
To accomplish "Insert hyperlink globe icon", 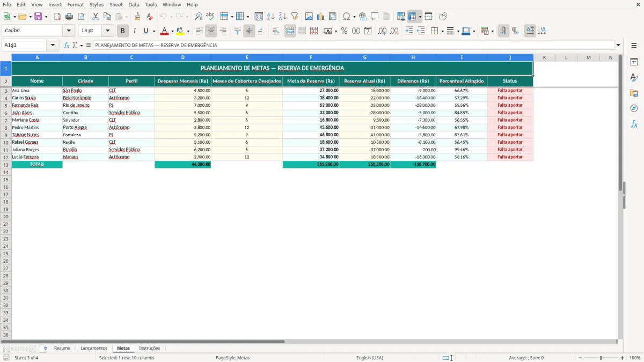I will click(363, 17).
